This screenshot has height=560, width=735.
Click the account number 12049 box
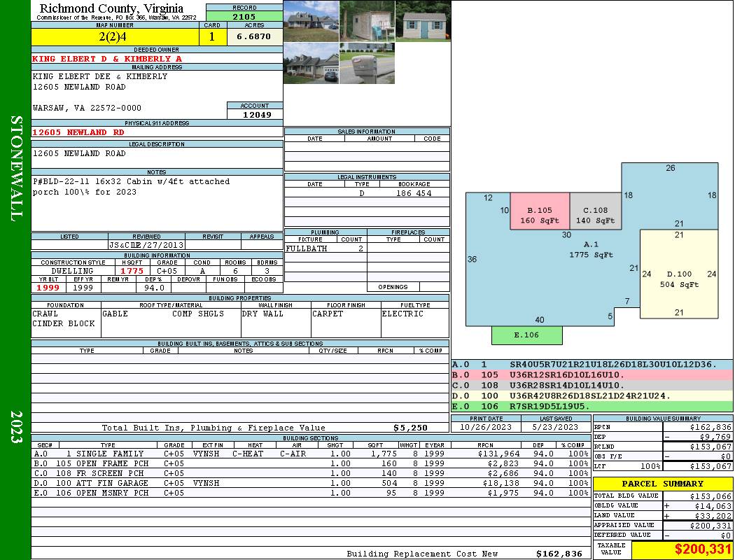(255, 114)
